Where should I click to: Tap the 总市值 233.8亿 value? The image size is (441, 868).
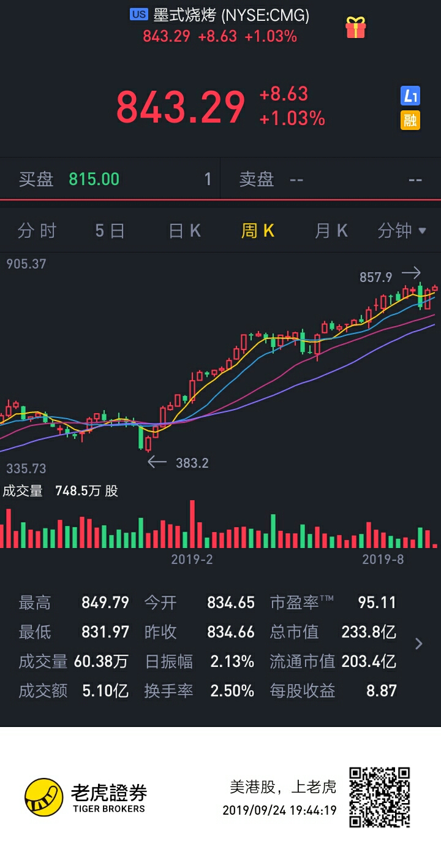pos(369,632)
